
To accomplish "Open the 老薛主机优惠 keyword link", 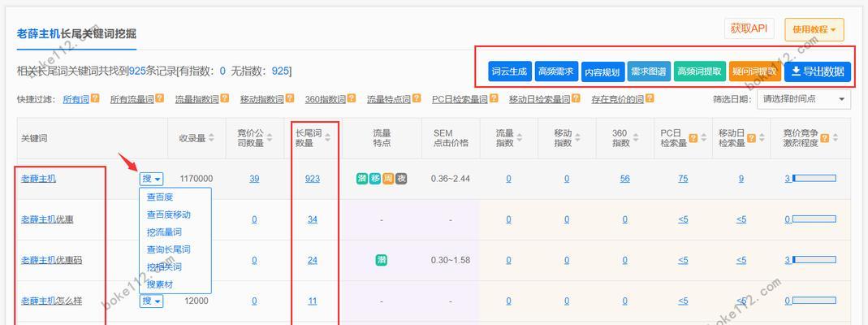I will (47, 219).
